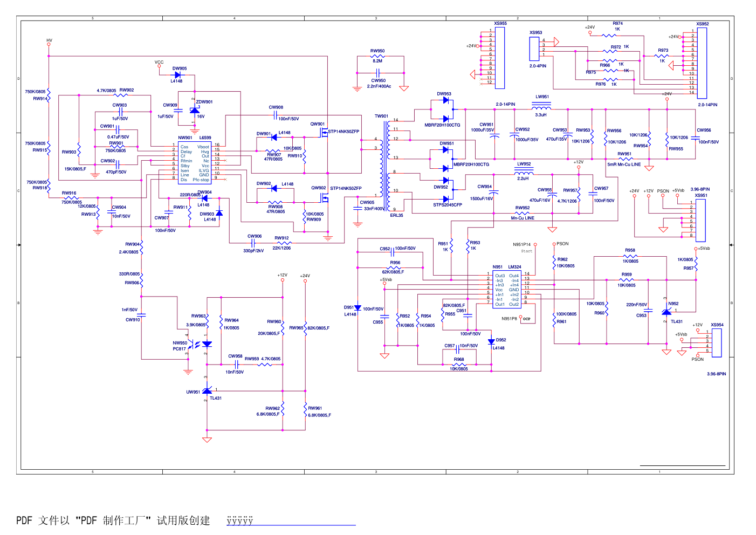Select the XS955 connector block
756x535 pixels.
500,58
